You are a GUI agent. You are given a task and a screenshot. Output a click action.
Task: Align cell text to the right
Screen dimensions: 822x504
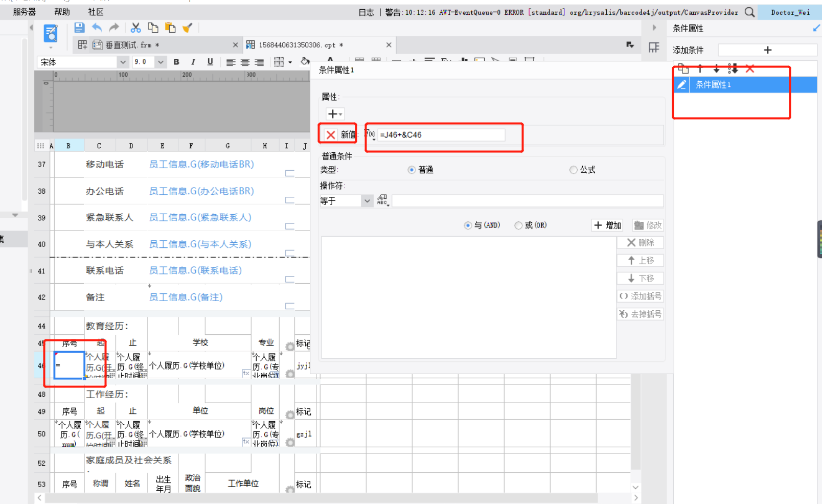260,62
